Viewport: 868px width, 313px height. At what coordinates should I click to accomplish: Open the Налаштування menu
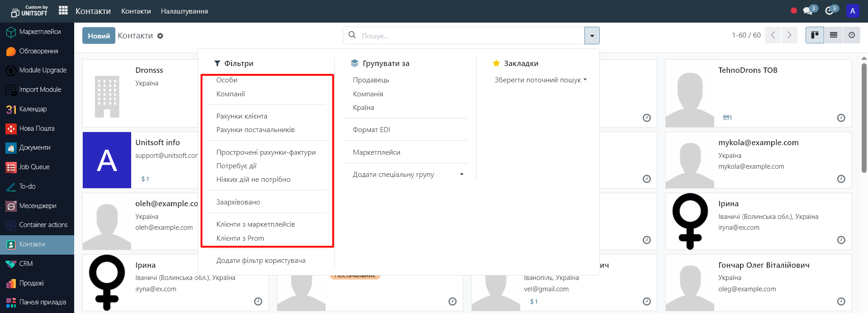click(184, 11)
